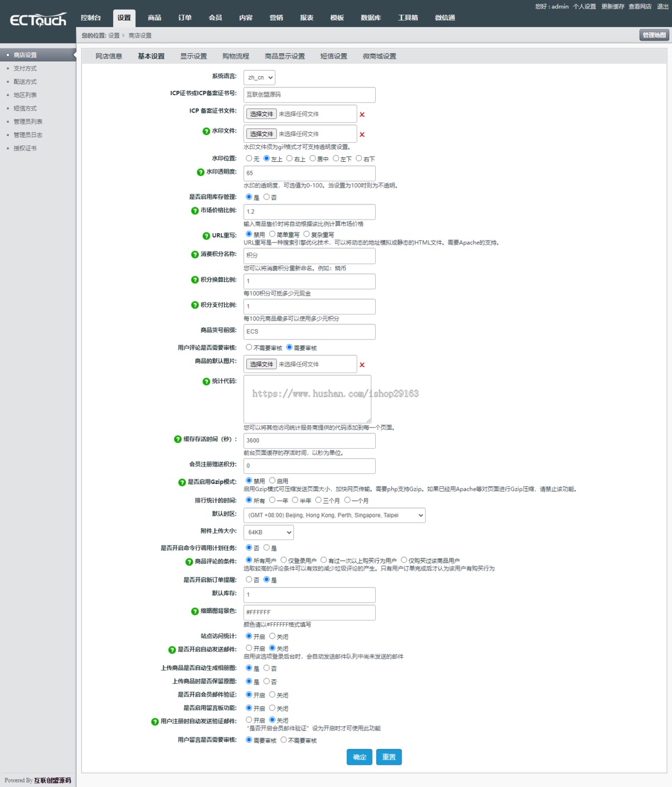Open 设置 top menu
Image resolution: width=672 pixels, height=787 pixels.
click(x=124, y=18)
